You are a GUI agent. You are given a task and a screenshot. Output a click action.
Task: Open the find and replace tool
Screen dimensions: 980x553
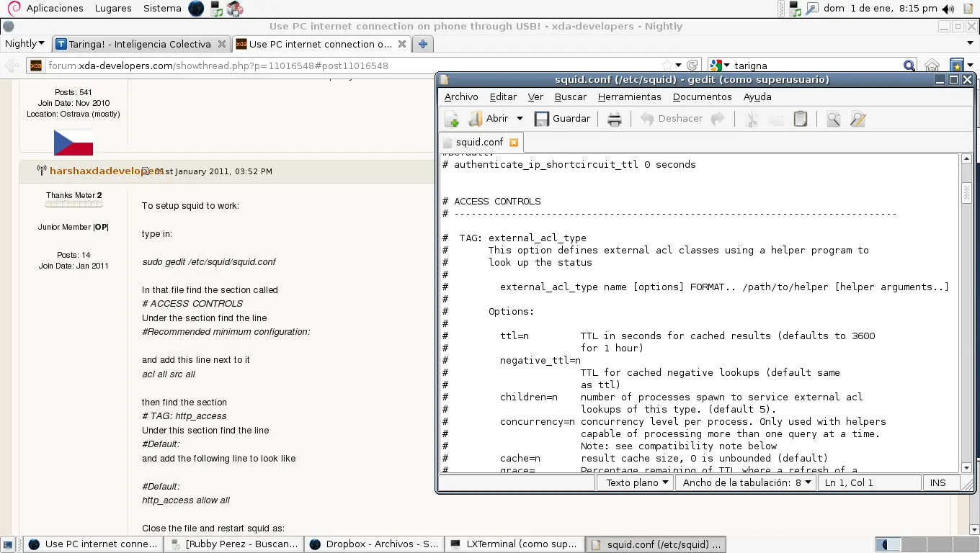pos(857,119)
